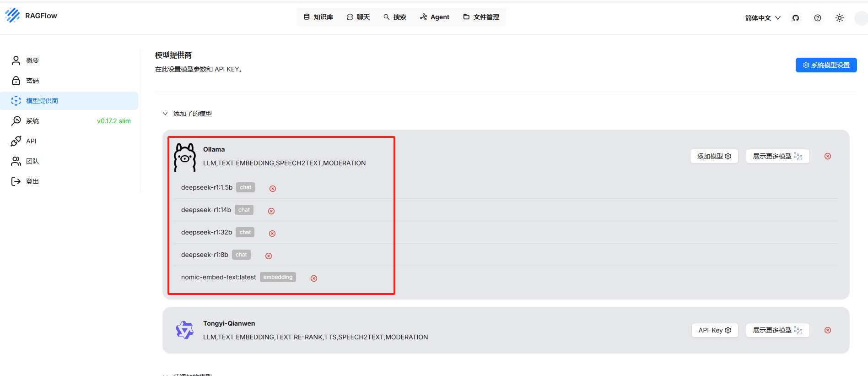
Task: Open the 搜索 tab
Action: click(x=395, y=17)
